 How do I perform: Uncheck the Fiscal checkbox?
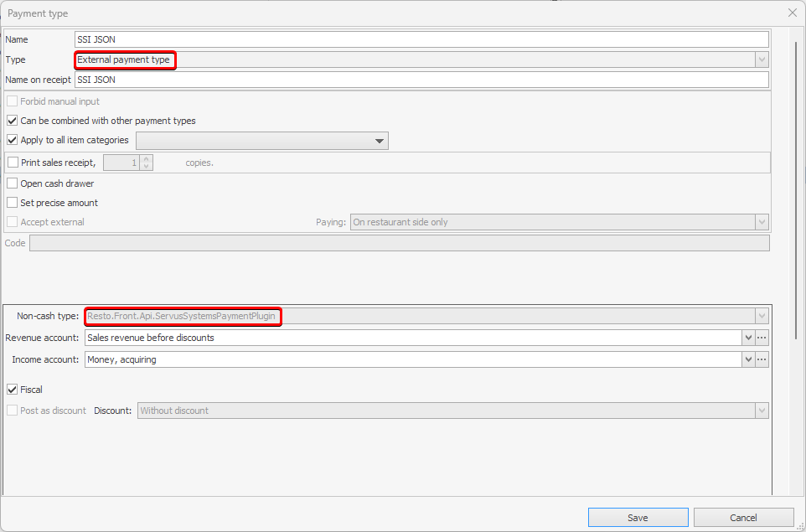pyautogui.click(x=13, y=390)
